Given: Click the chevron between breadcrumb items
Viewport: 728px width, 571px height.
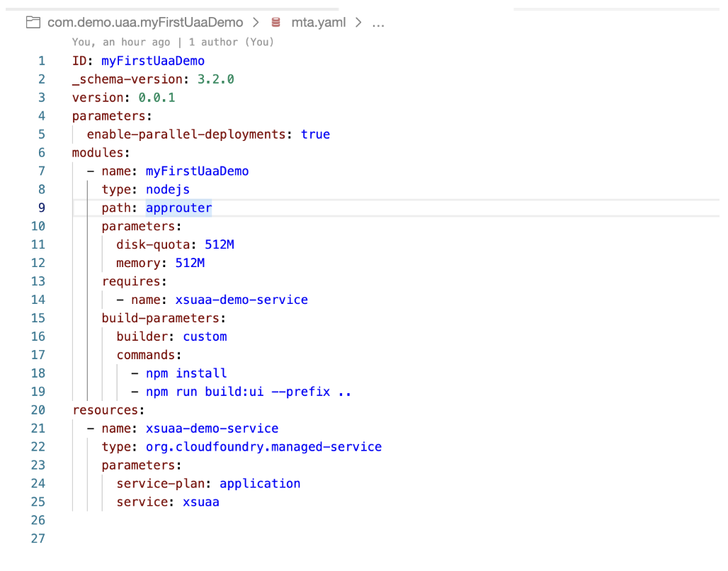Looking at the screenshot, I should coord(256,22).
